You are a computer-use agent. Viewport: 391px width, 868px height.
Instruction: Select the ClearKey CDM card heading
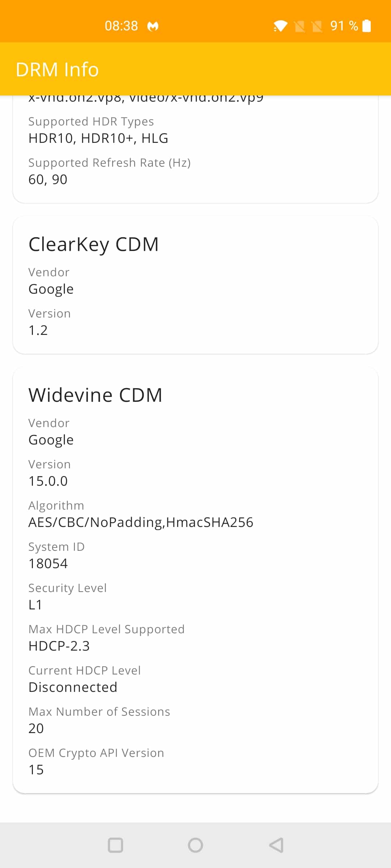point(94,244)
